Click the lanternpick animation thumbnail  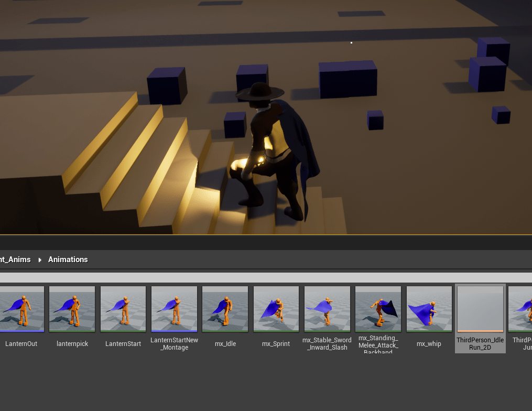[72, 309]
